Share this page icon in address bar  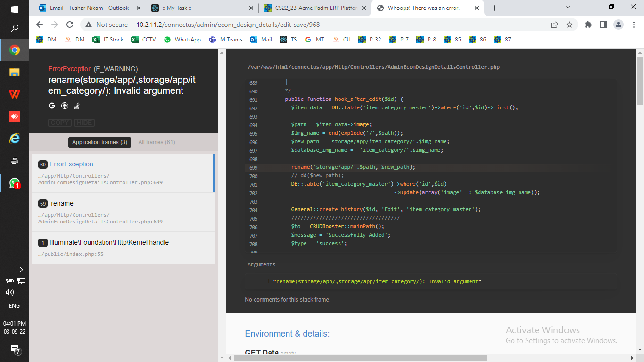(x=554, y=25)
